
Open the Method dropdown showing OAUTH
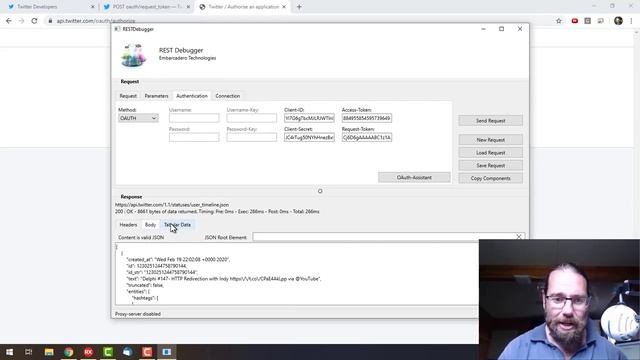coord(138,118)
